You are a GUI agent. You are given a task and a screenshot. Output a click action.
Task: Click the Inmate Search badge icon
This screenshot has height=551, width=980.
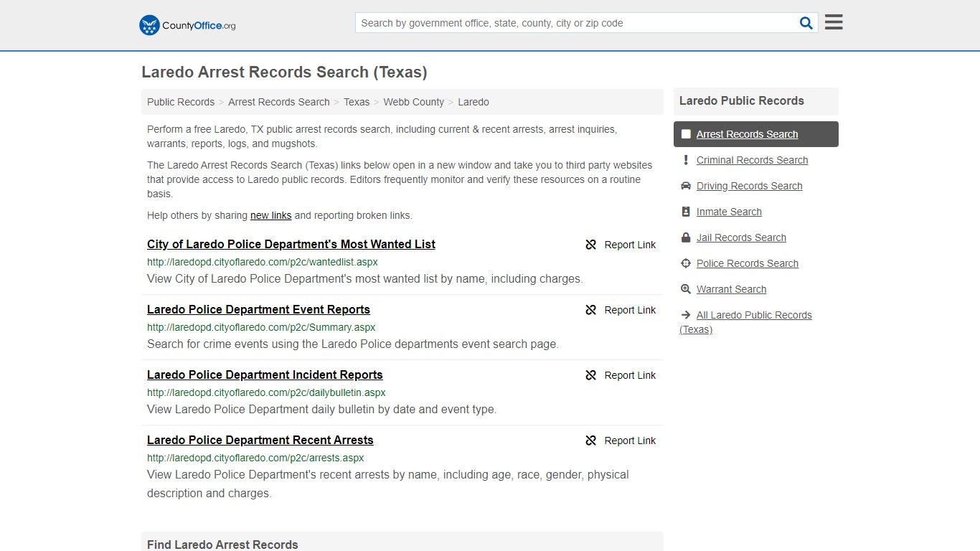coord(686,212)
